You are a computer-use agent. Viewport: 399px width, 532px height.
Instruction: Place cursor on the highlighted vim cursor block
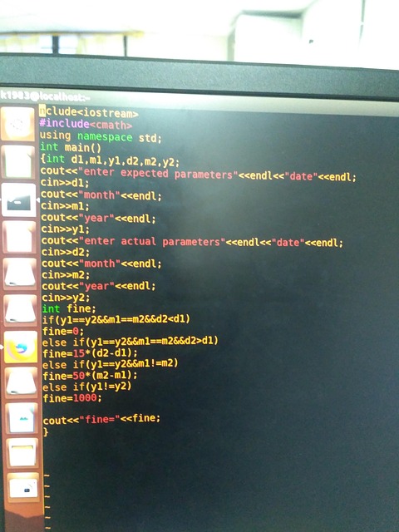[42, 111]
